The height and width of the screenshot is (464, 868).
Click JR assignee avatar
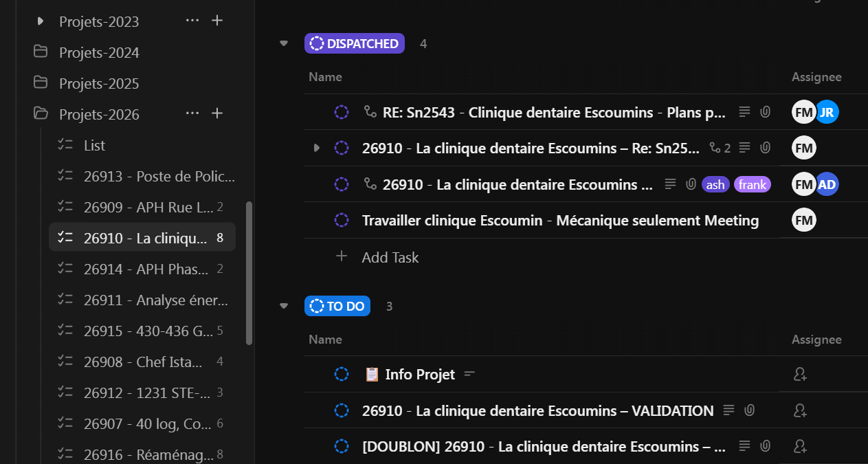click(x=827, y=112)
